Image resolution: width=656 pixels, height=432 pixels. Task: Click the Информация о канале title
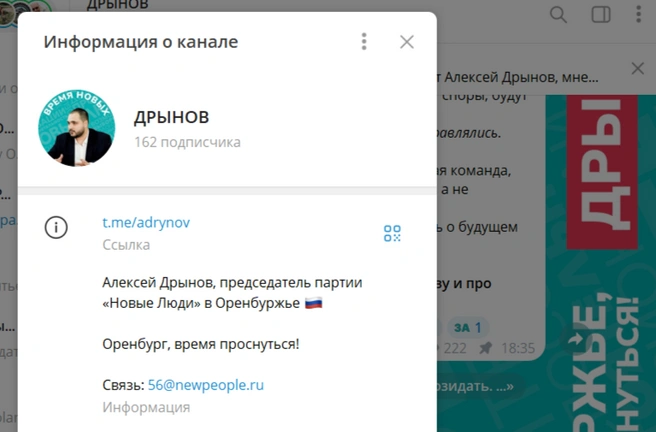pos(141,42)
